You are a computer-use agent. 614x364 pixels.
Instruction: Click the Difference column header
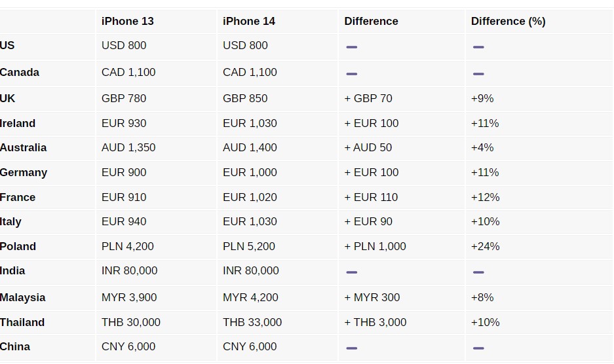[x=371, y=21]
